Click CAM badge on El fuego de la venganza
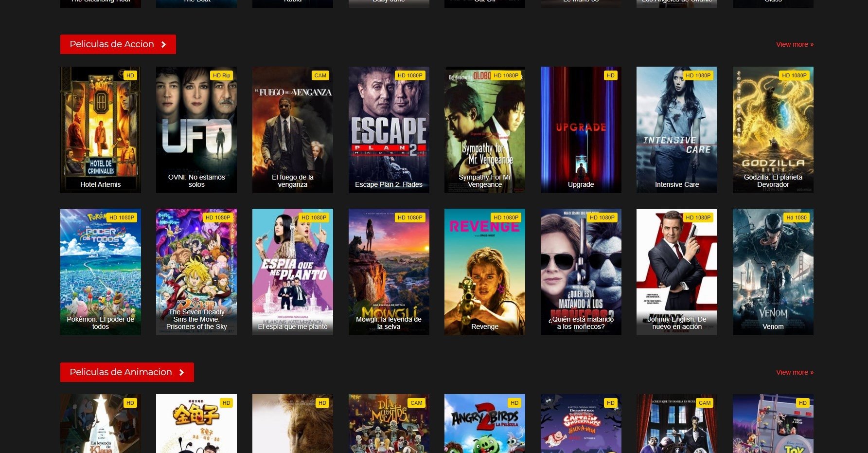 [320, 75]
